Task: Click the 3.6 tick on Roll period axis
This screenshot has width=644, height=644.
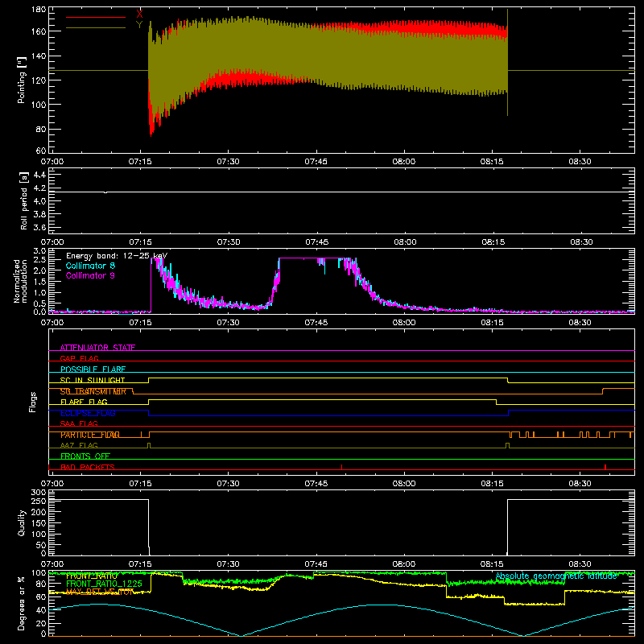Action: 39,227
